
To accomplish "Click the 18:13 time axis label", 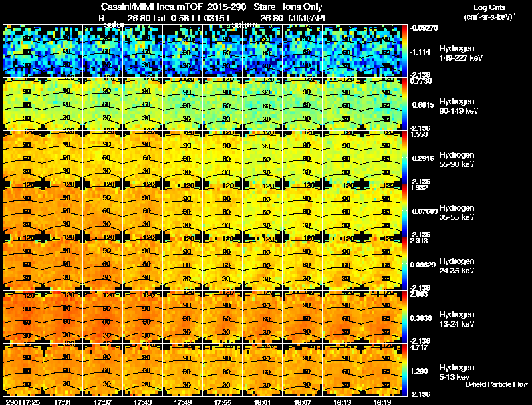I will [x=342, y=402].
